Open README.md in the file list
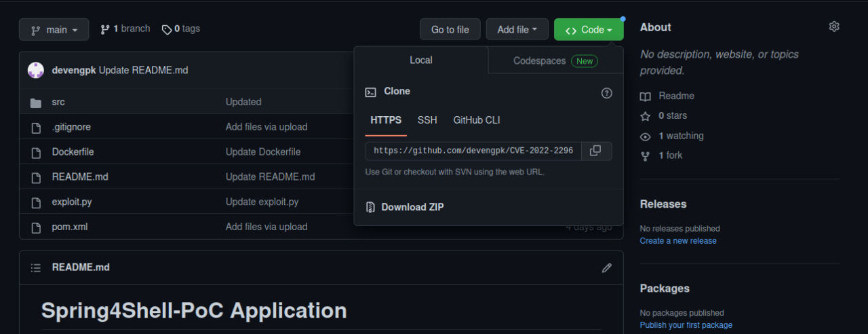This screenshot has height=334, width=868. pos(80,177)
